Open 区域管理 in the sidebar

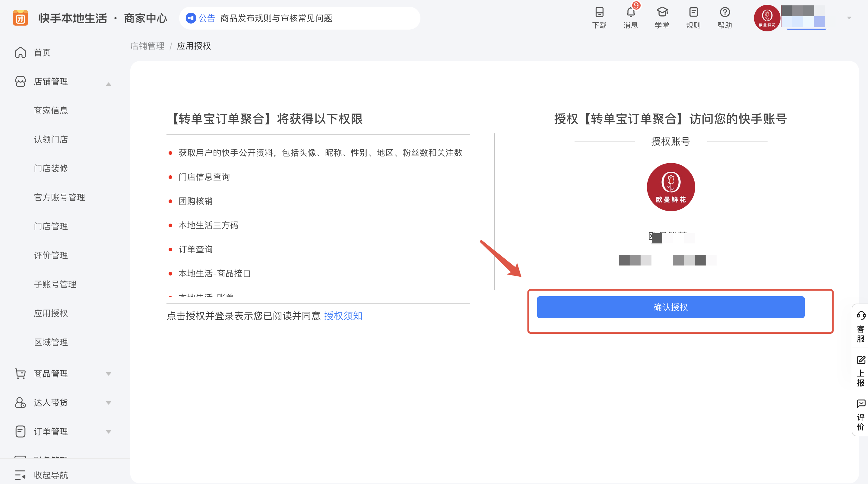(x=51, y=342)
